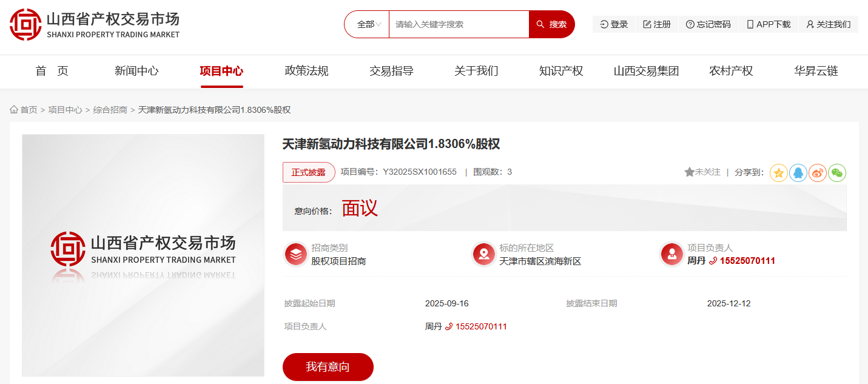Open the APP下载 download link
This screenshot has width=868, height=384.
point(769,24)
